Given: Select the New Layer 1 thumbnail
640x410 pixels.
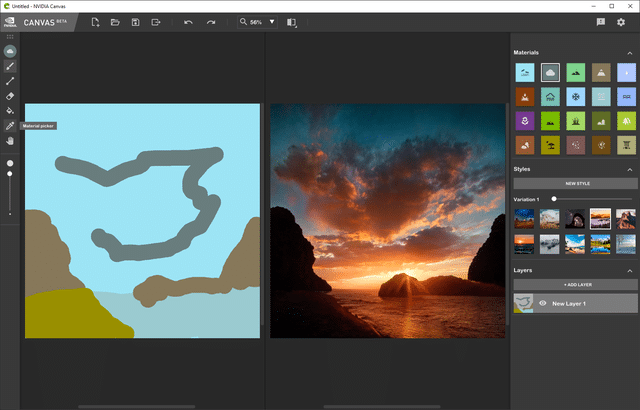Looking at the screenshot, I should click(x=523, y=304).
